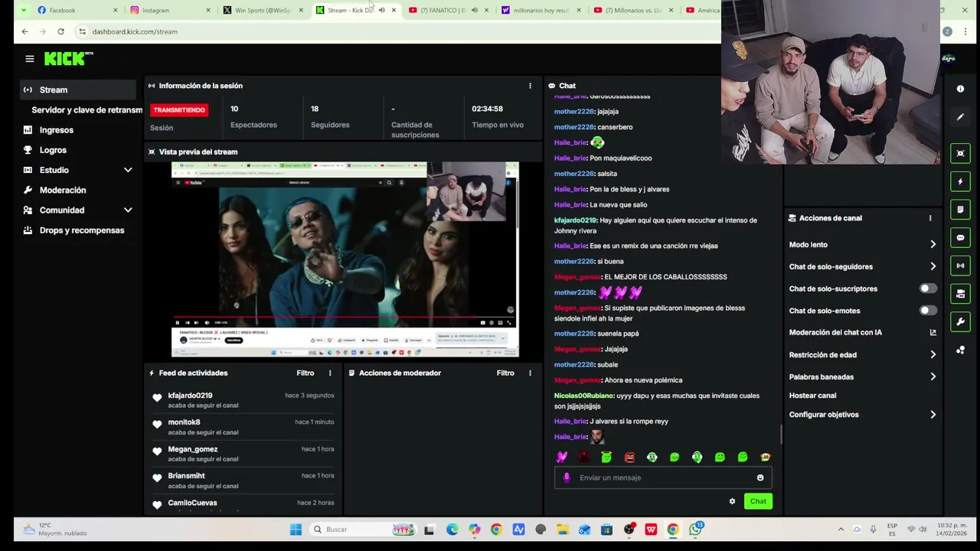Screen dimensions: 980x551
Task: Click Hostear canal
Action: tap(812, 396)
